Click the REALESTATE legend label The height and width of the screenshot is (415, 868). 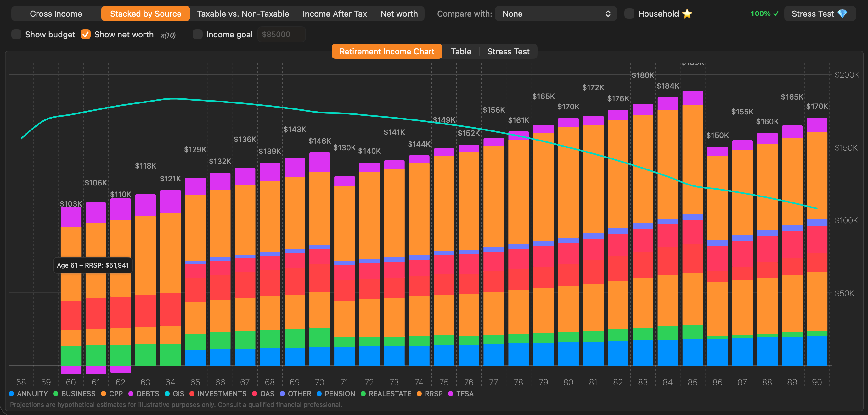point(390,393)
